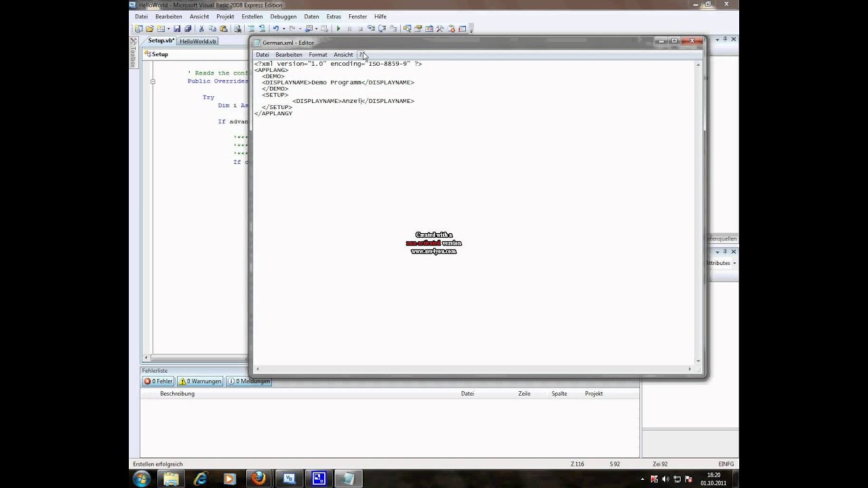Toggle the 0 Fehler errors filter

pyautogui.click(x=158, y=382)
